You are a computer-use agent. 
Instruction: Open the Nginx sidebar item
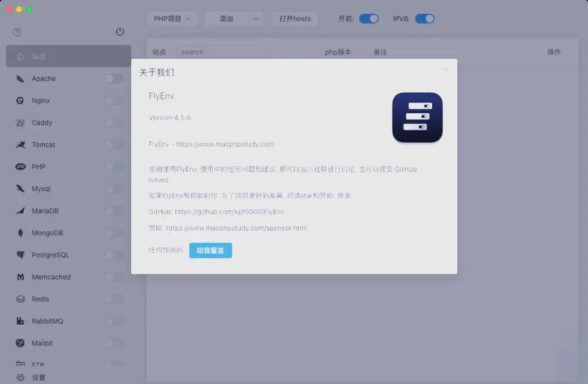(x=69, y=101)
